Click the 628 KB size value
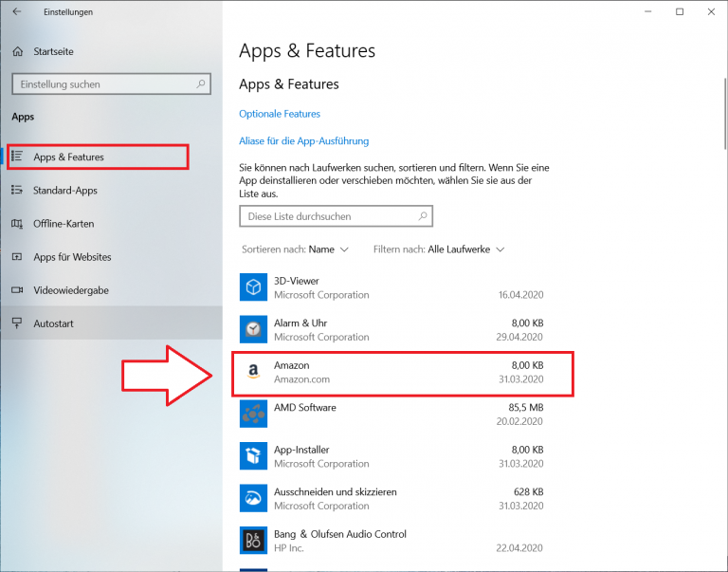The image size is (728, 572). coord(528,491)
